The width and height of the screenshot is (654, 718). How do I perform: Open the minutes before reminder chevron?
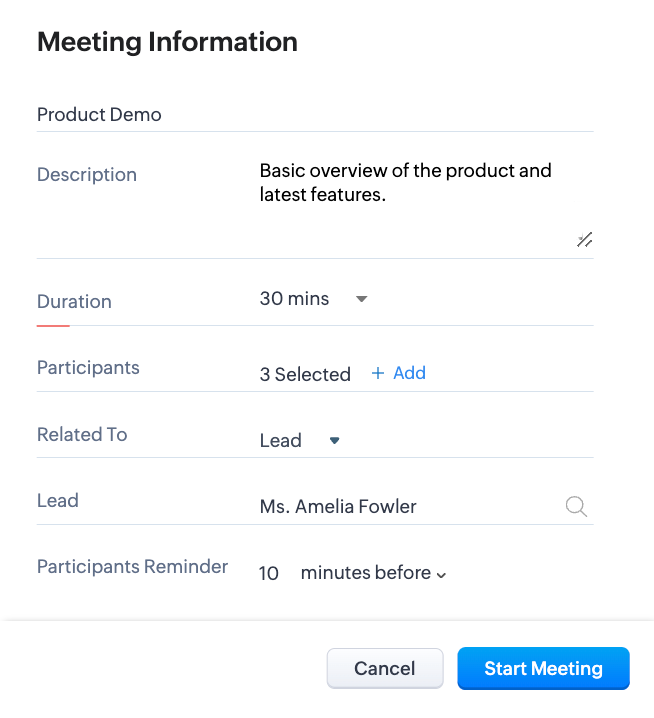coord(441,574)
